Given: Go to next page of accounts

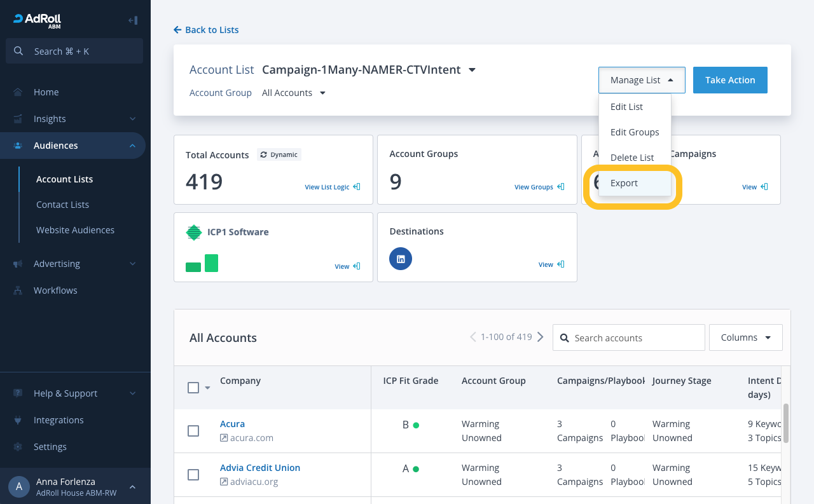Looking at the screenshot, I should (541, 337).
